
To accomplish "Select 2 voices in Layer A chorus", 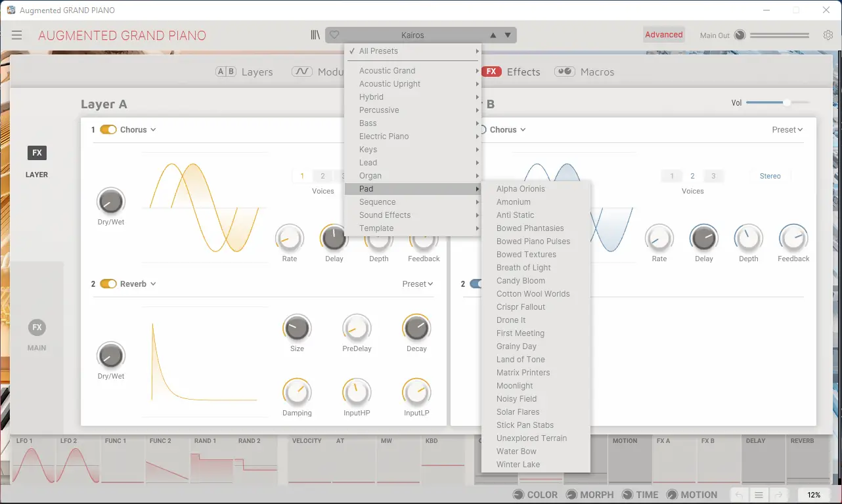I will [x=322, y=176].
